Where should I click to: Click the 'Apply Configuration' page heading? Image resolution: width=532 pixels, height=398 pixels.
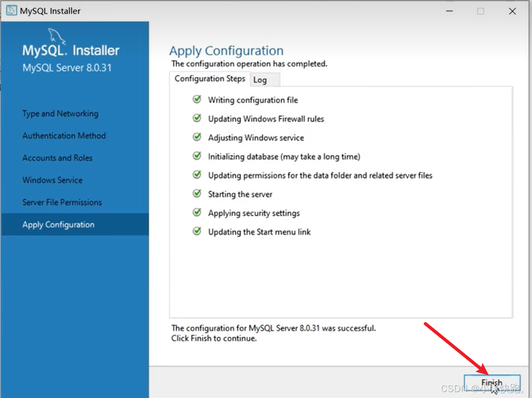coord(226,51)
